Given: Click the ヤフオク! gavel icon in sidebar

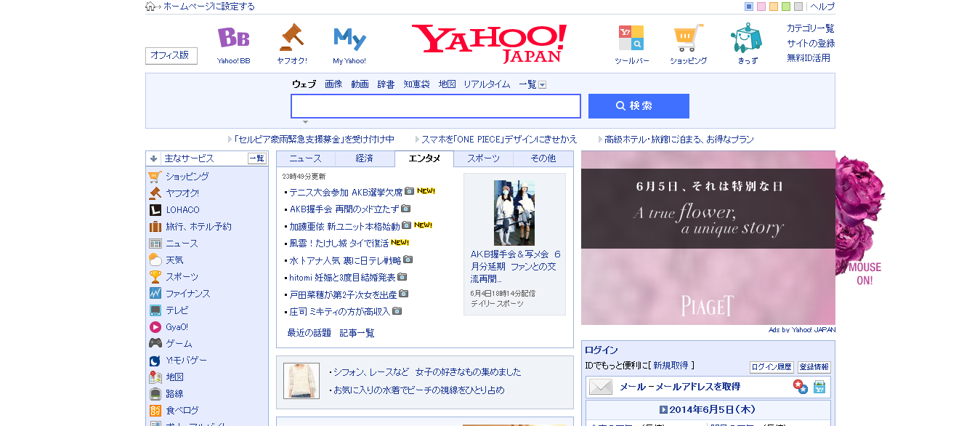Looking at the screenshot, I should pos(155,193).
